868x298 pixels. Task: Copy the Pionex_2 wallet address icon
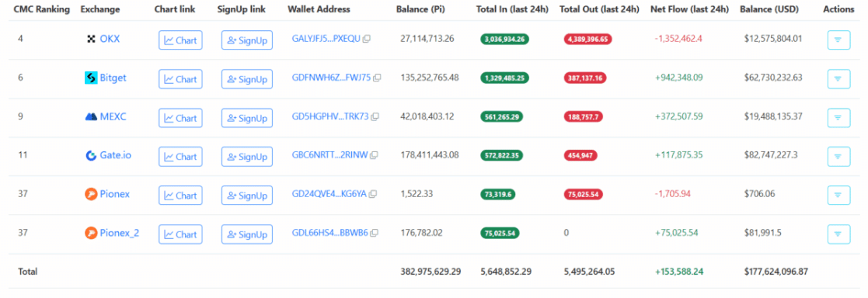point(375,233)
